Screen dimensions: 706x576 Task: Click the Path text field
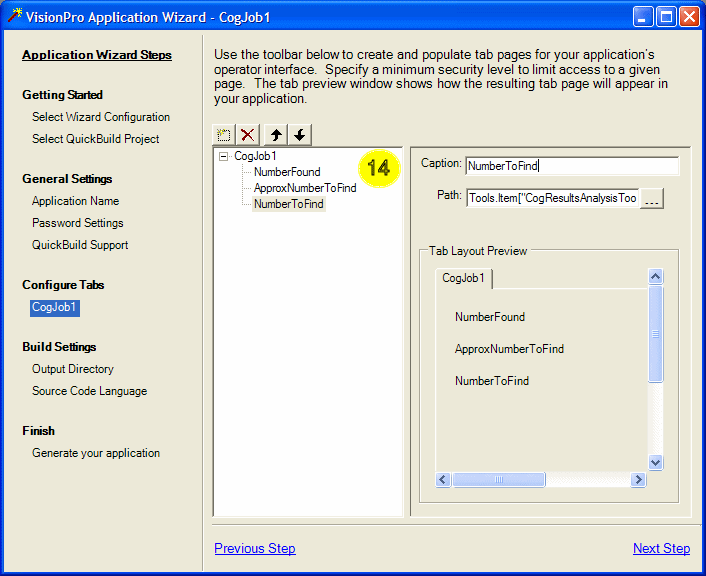pyautogui.click(x=552, y=198)
